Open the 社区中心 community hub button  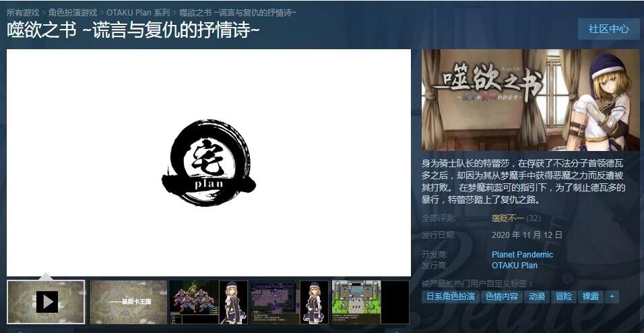pos(609,29)
